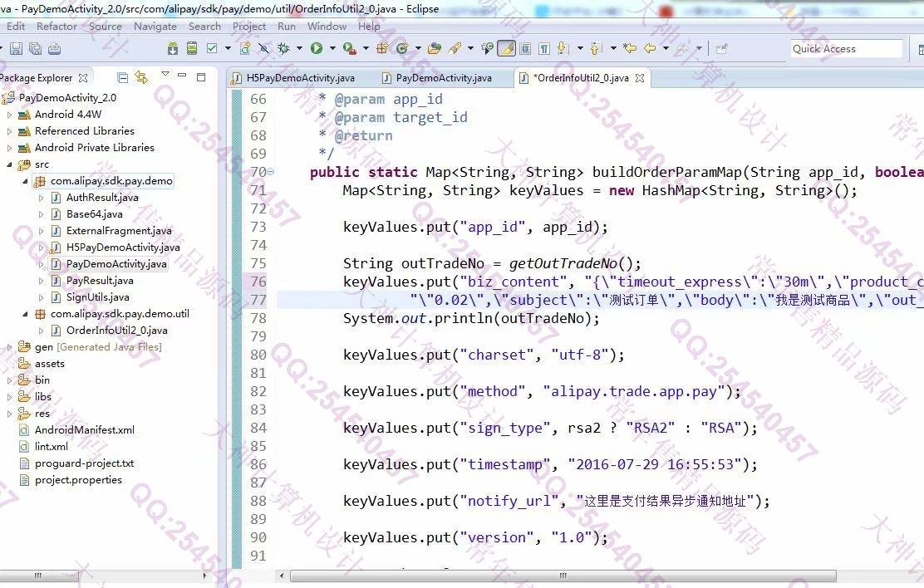Viewport: 924px width, 588px height.
Task: Toggle Mark Occurrences highlighter button
Action: coord(506,49)
